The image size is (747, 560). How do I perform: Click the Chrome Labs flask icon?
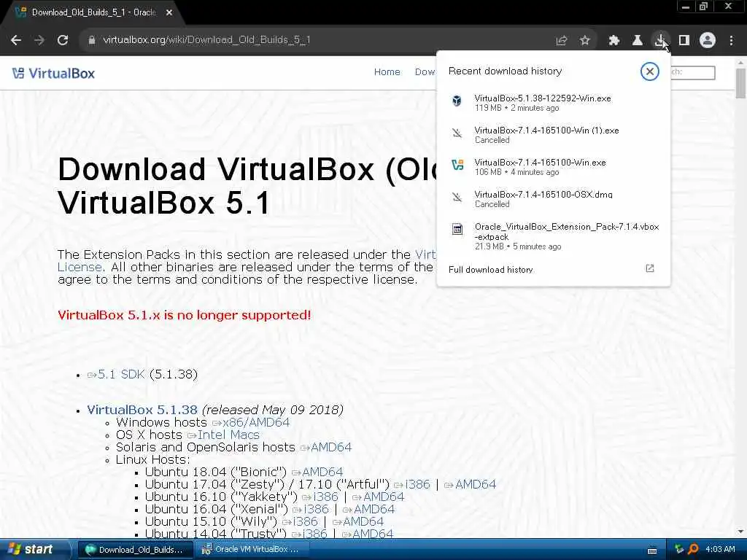coord(637,41)
